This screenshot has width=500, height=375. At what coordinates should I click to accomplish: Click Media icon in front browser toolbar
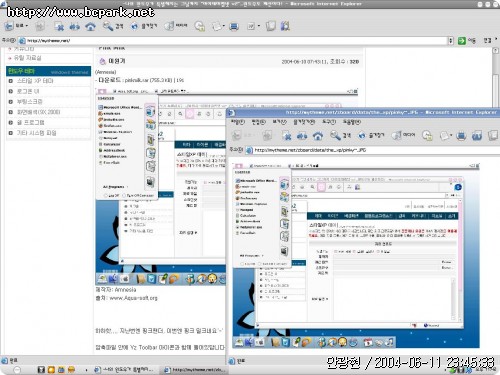tap(397, 135)
